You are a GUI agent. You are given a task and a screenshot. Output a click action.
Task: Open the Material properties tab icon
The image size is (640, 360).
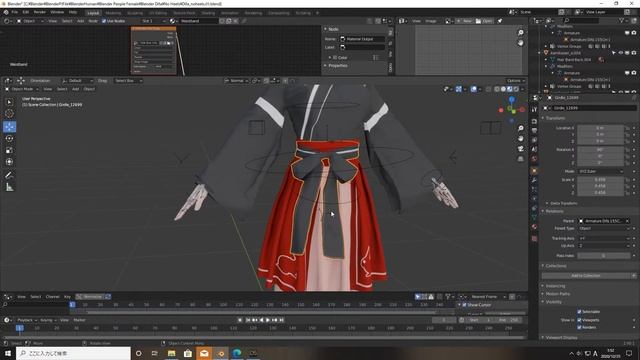click(534, 227)
